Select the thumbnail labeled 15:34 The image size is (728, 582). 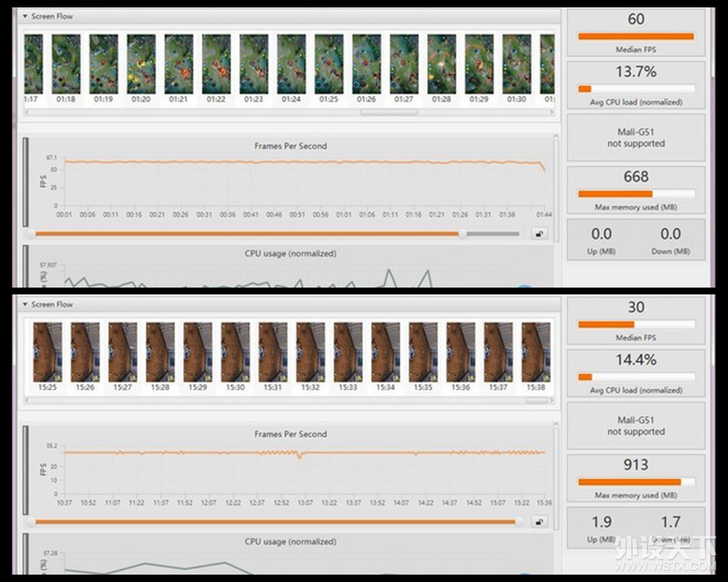click(386, 352)
